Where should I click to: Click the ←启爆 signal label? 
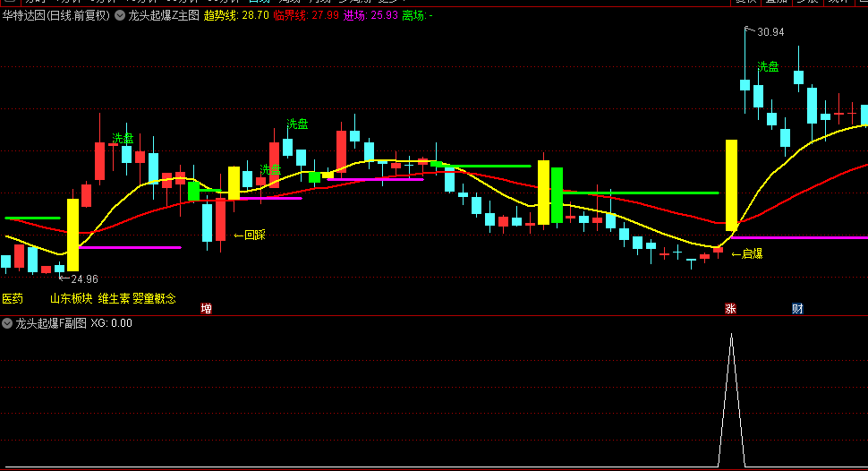click(x=747, y=253)
